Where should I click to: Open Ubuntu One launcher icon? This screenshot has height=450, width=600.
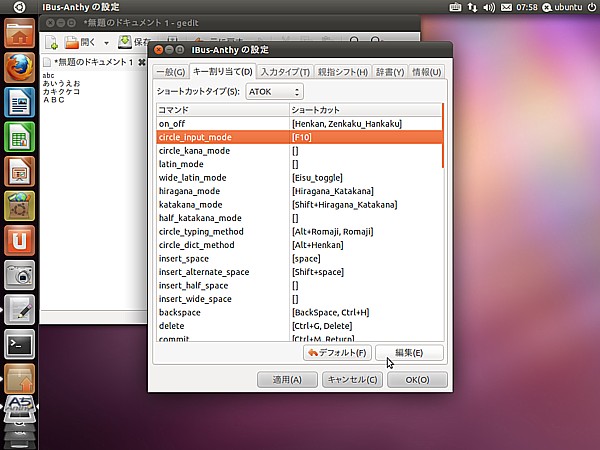click(20, 241)
